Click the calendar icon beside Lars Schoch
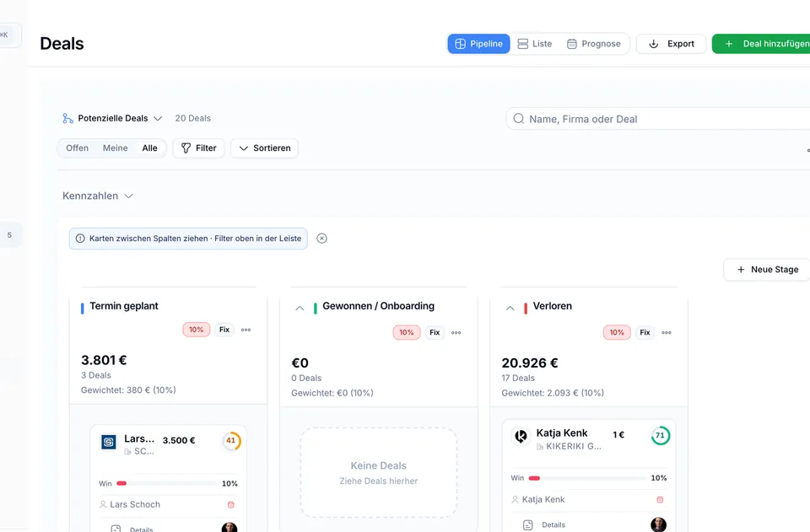Screen dimensions: 810x532 point(231,505)
